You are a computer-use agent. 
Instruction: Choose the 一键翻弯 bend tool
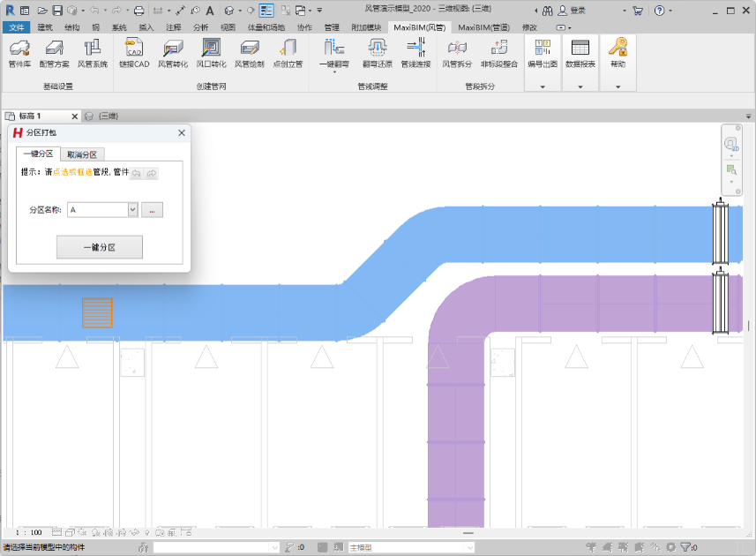(334, 53)
